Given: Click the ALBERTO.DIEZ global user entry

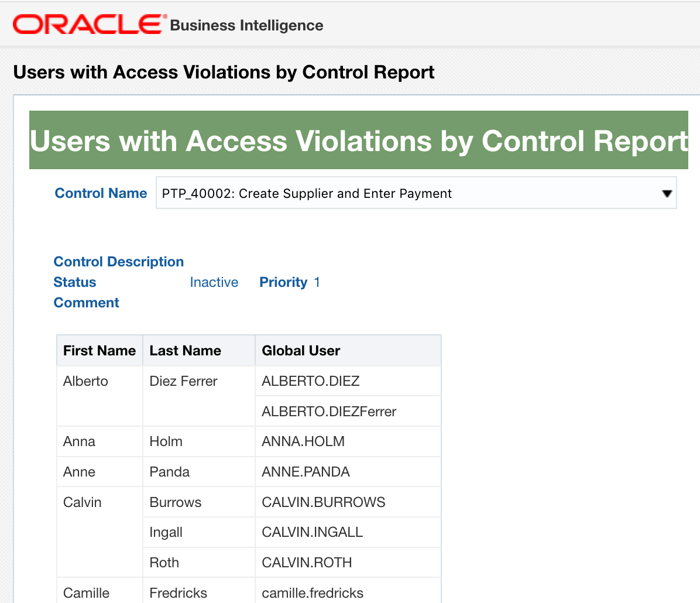Looking at the screenshot, I should [x=306, y=381].
